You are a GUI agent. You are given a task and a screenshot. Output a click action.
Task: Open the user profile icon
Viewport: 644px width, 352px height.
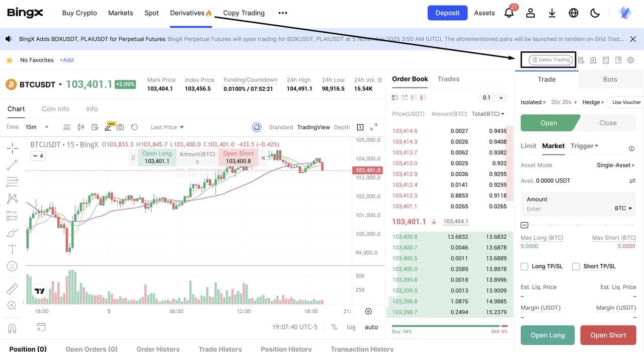(530, 13)
